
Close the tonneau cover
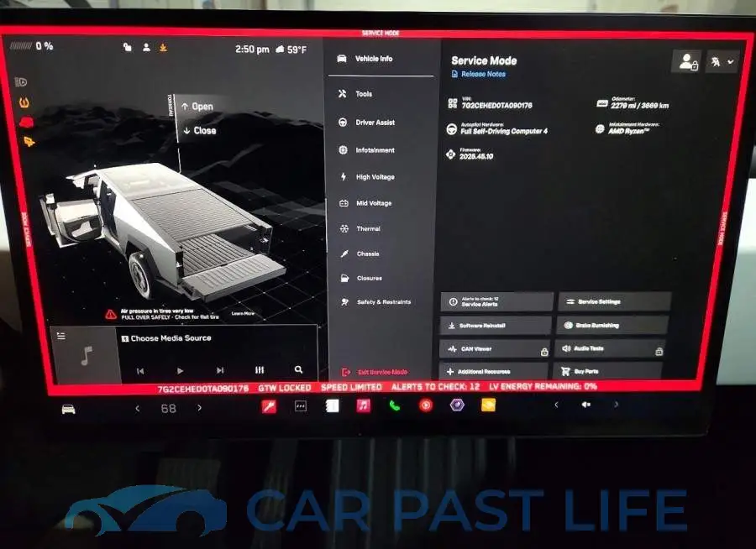pos(200,131)
